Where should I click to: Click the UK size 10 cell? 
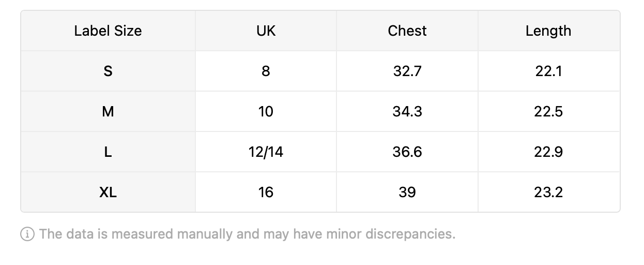(x=266, y=111)
